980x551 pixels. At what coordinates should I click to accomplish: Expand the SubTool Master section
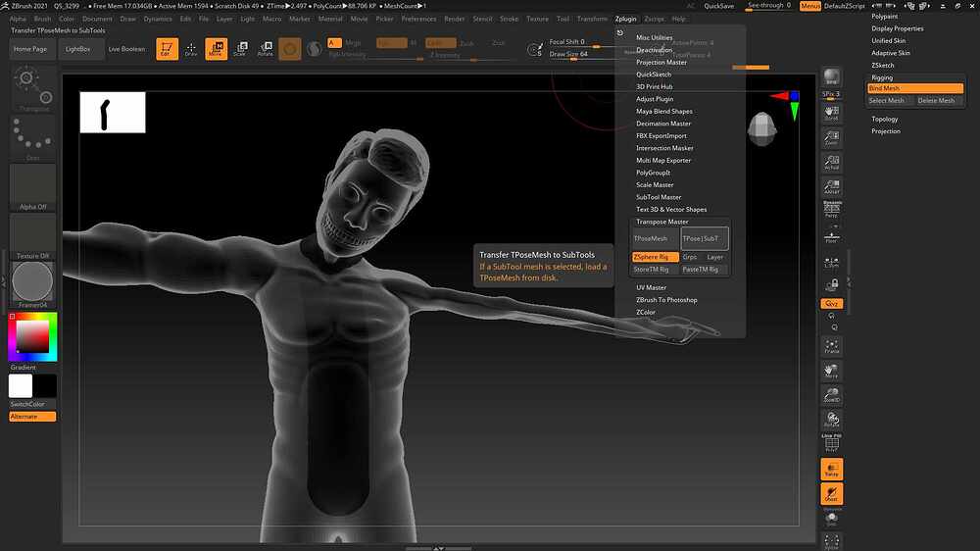[x=659, y=197]
